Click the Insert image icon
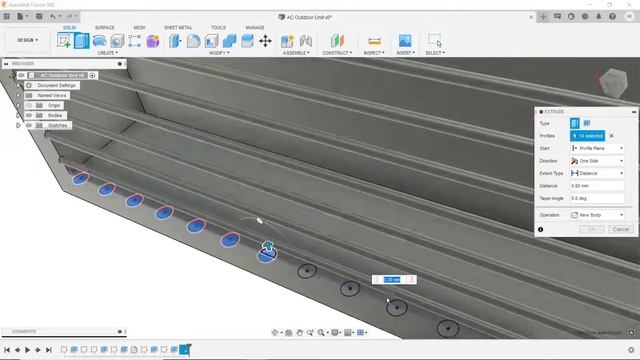Screen dimensions: 640x360 (405, 41)
